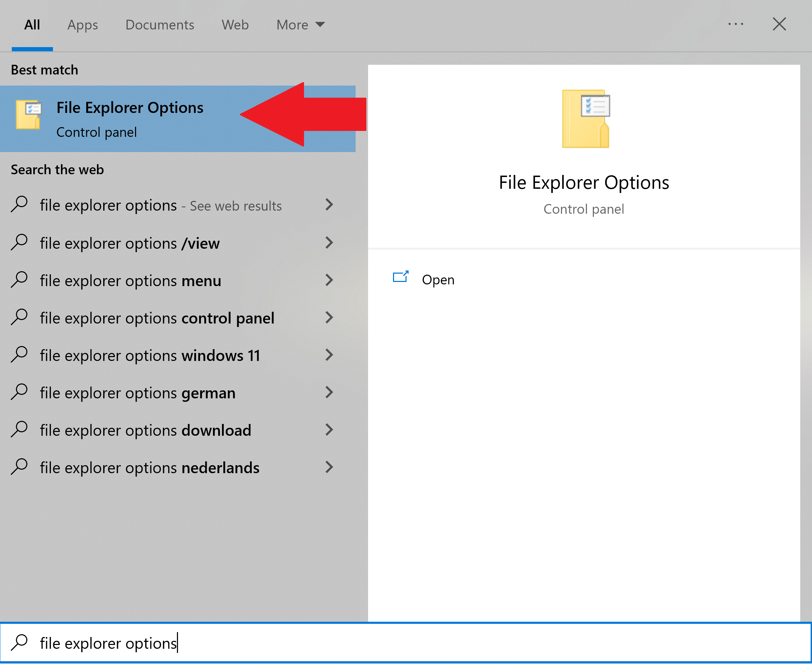Expand the More filter dropdown
Screen dimensions: 812x664
click(x=301, y=25)
